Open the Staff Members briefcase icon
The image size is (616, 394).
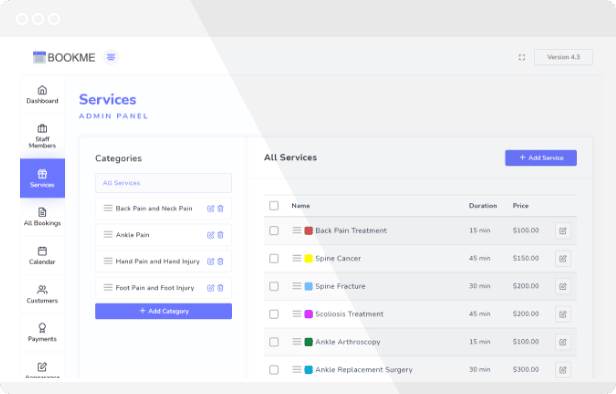pyautogui.click(x=42, y=128)
